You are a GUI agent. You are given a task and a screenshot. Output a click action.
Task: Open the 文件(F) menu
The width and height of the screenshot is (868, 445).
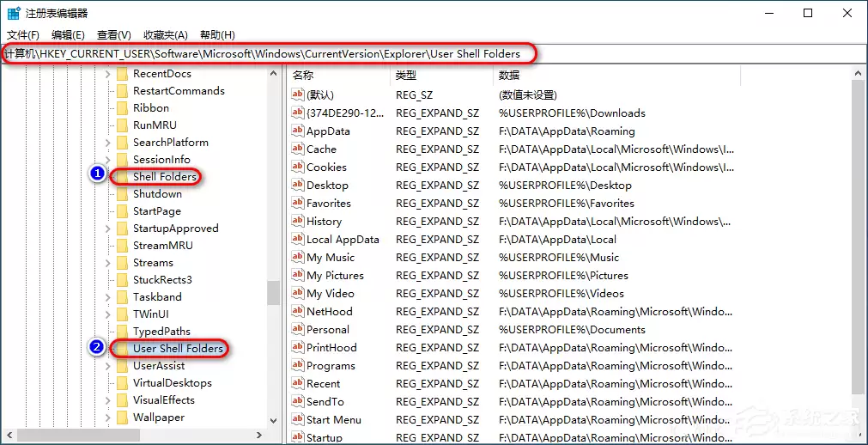tap(23, 35)
